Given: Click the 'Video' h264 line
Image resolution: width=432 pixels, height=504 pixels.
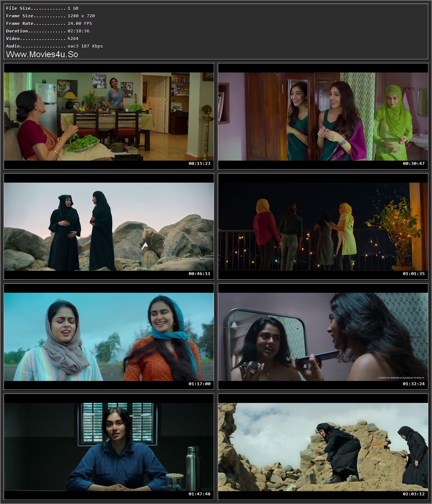Looking at the screenshot, I should (x=42, y=39).
